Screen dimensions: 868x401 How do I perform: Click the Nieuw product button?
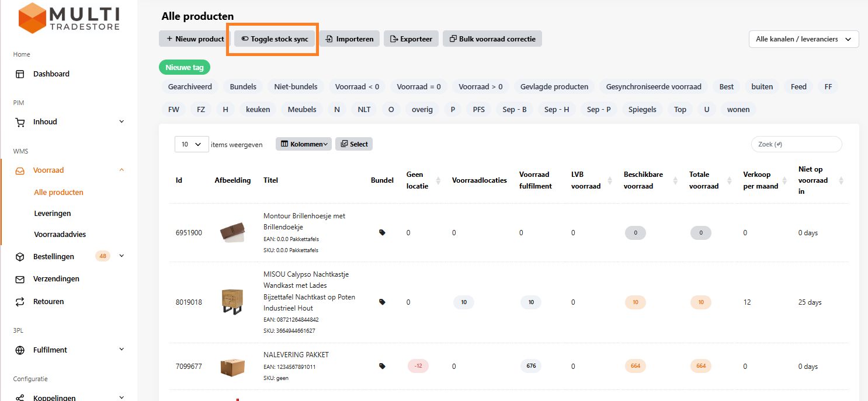tap(195, 39)
